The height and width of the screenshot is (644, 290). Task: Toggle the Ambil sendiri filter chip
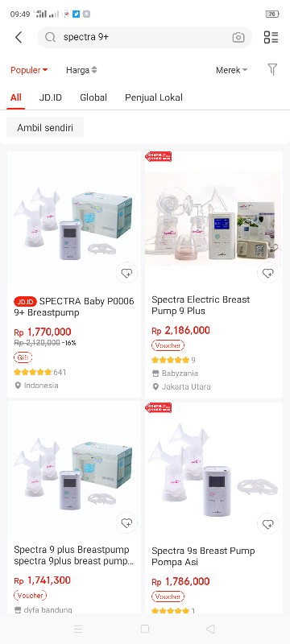click(45, 128)
